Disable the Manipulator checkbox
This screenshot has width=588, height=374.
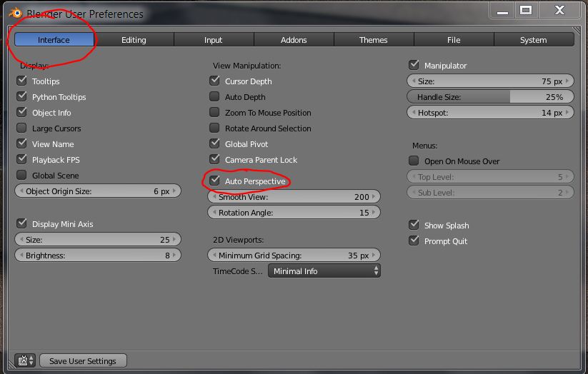pos(414,65)
